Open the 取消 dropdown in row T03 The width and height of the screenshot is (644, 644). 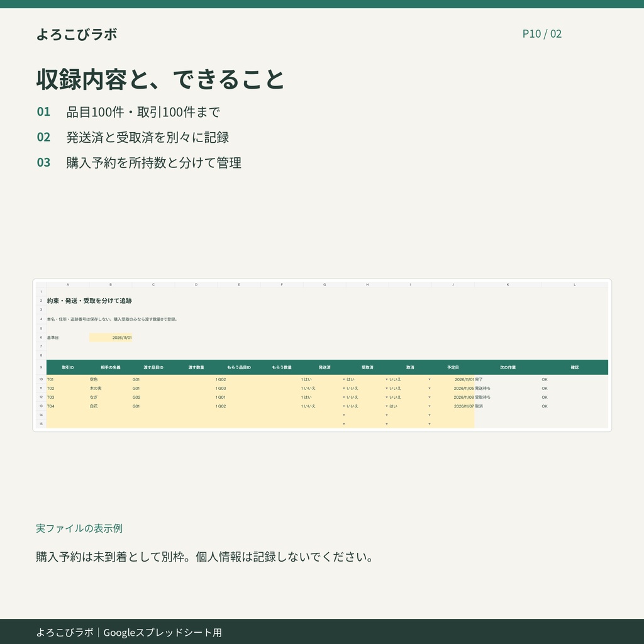pyautogui.click(x=430, y=397)
